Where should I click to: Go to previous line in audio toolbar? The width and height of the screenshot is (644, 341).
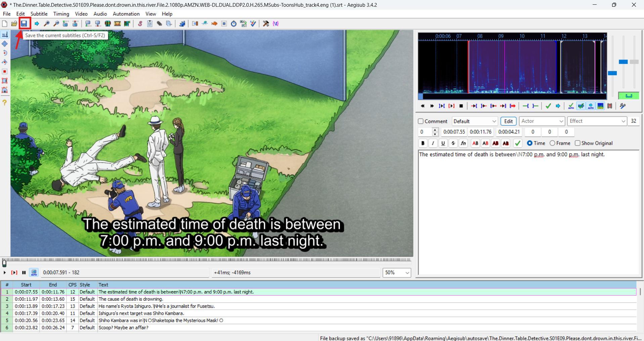pos(422,106)
